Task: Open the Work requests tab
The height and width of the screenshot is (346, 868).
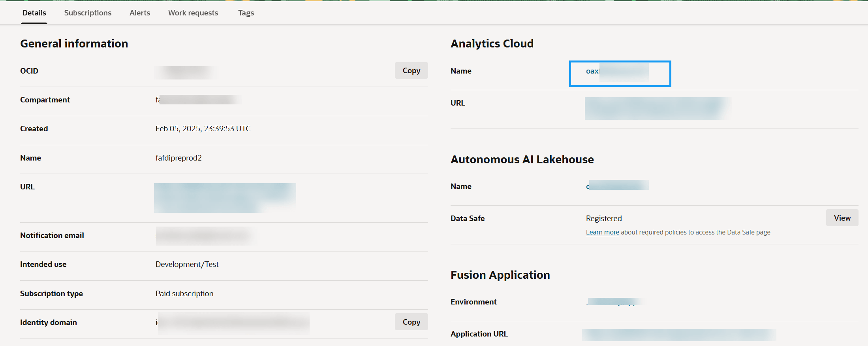Action: point(193,13)
